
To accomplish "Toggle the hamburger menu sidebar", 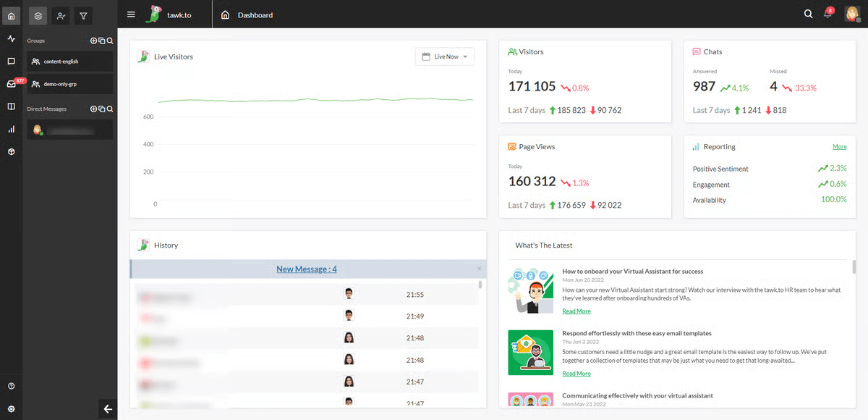I will (x=131, y=14).
